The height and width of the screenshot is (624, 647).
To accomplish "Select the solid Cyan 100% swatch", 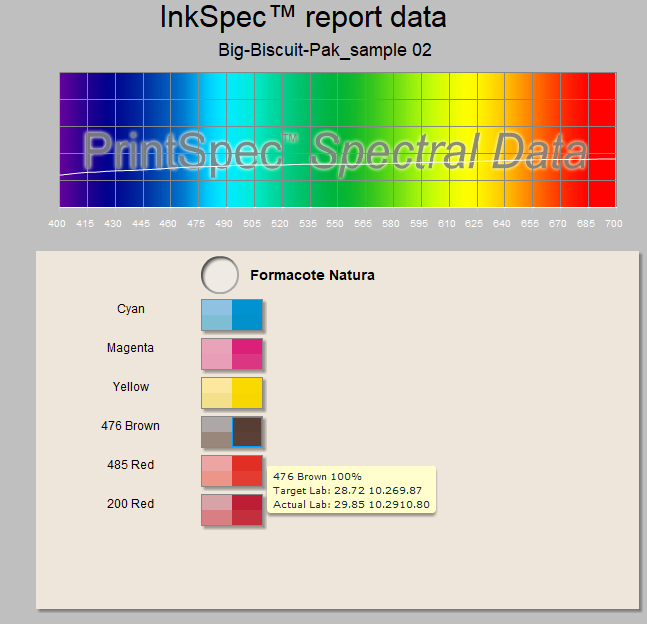I will click(247, 315).
